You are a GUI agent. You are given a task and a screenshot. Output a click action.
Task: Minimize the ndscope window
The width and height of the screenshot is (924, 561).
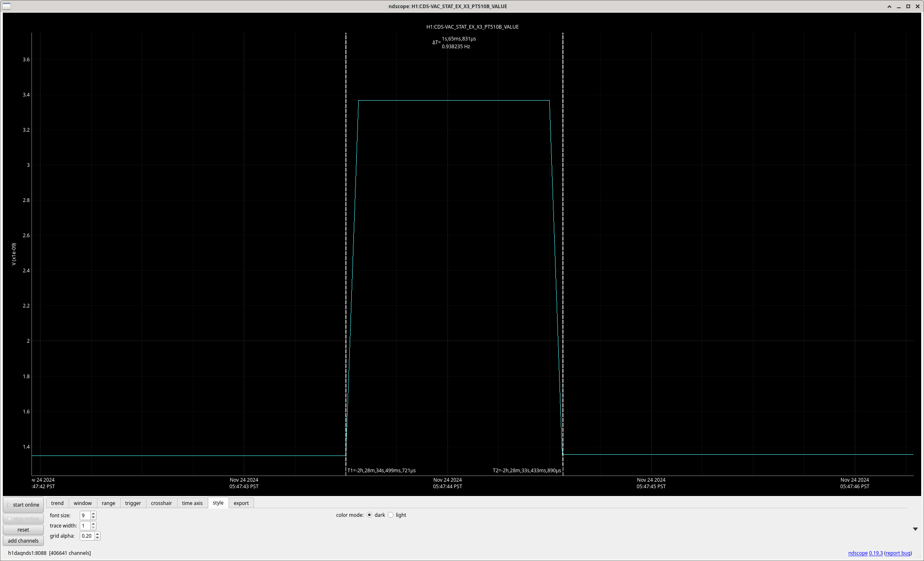(899, 7)
